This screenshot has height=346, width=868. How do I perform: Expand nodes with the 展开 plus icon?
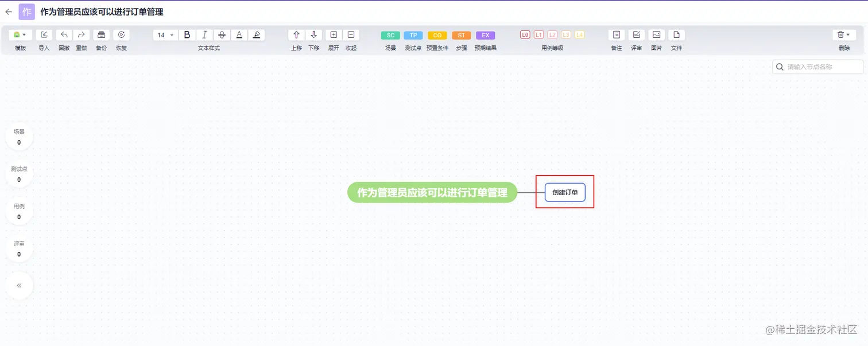[x=334, y=35]
